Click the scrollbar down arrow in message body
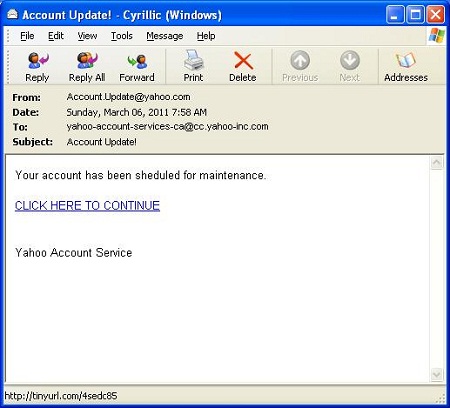Screen dimensions: 450x408 coord(437,374)
